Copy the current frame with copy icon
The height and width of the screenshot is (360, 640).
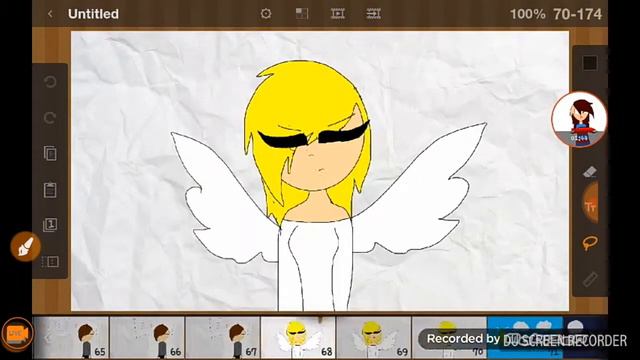tap(50, 153)
